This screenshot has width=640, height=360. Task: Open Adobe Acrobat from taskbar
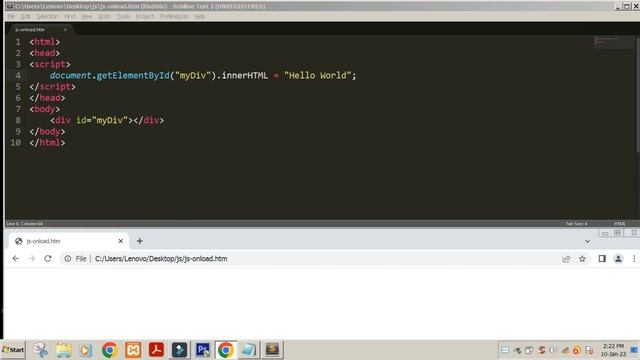click(x=156, y=350)
